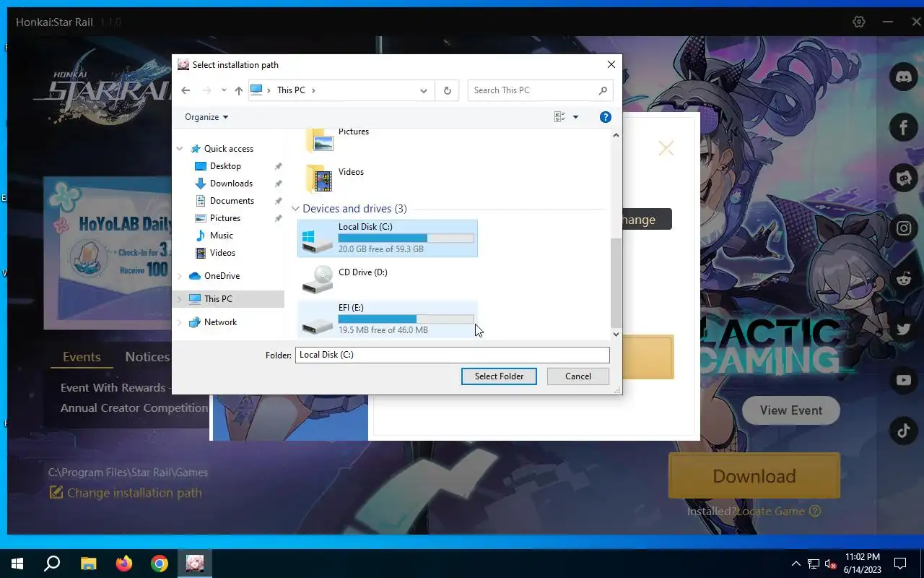Click the yellow Download button

point(754,476)
